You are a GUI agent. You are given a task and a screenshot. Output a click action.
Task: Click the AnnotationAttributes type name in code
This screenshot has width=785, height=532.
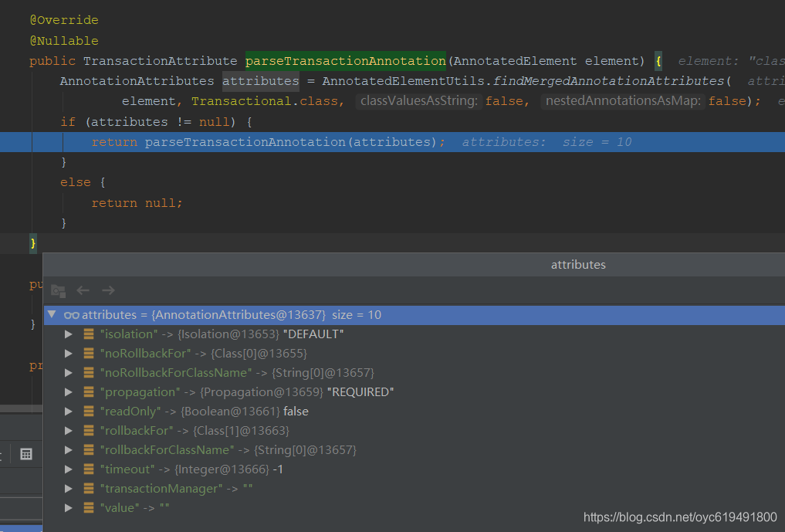pos(137,81)
